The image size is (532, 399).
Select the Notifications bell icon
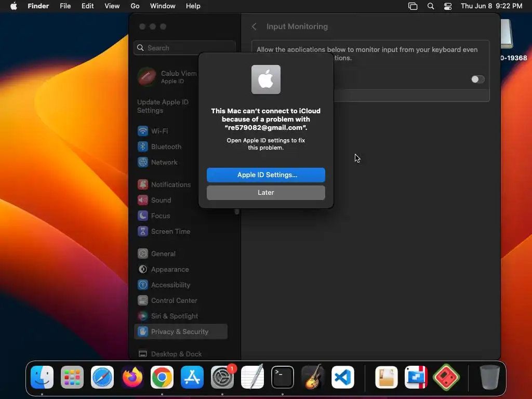[143, 184]
